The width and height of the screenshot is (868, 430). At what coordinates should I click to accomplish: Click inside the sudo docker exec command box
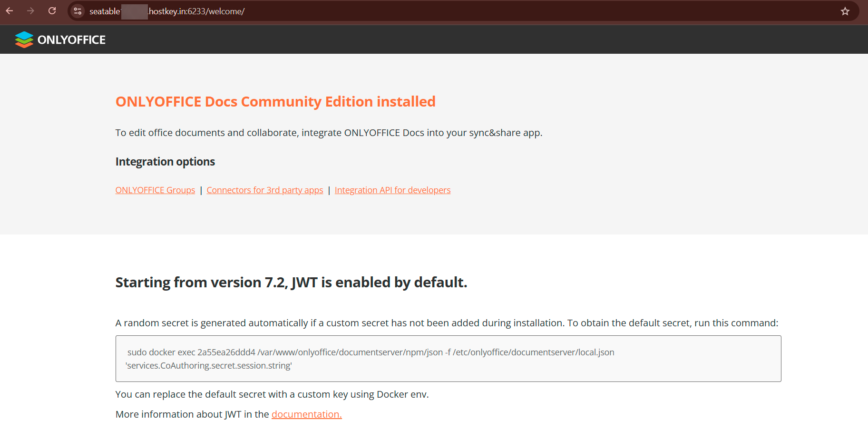pos(448,359)
